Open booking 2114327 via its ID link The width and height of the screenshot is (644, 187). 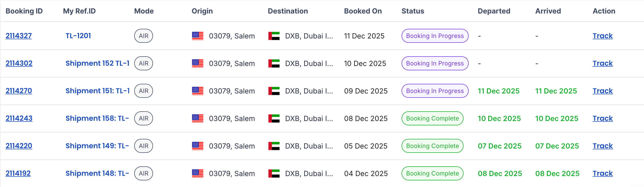[x=19, y=36]
